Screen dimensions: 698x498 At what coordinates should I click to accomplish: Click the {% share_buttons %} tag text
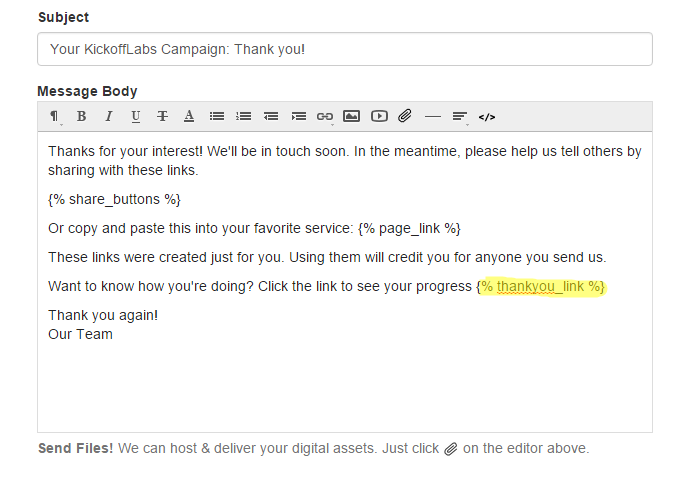pos(114,199)
